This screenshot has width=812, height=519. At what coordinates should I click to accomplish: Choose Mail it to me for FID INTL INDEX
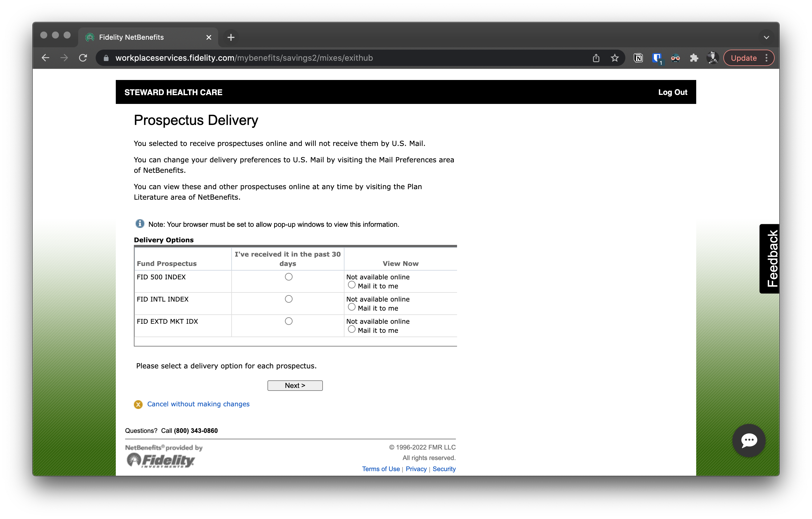point(351,307)
